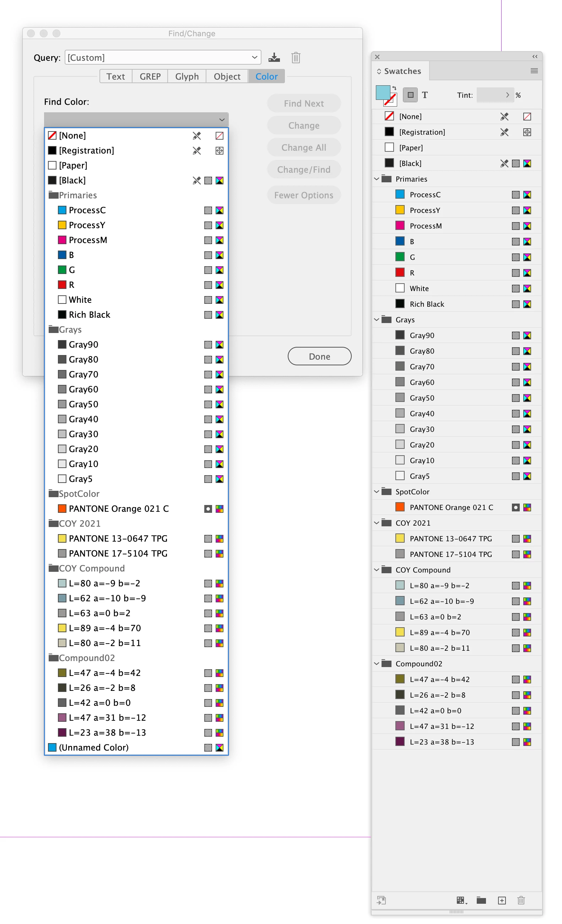Select PANTONE 17-5104 TPG in Swatches panel

(x=456, y=554)
